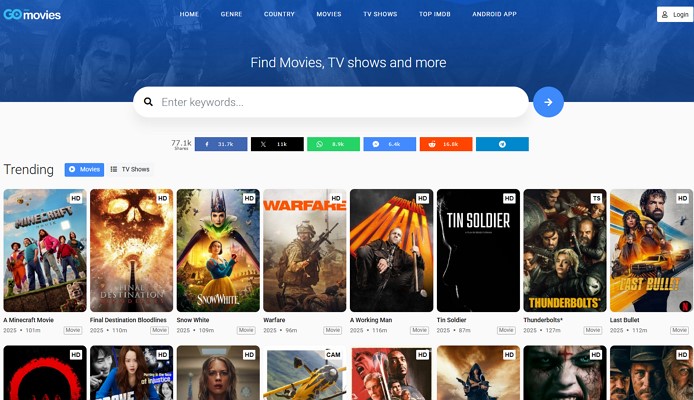The width and height of the screenshot is (694, 400).
Task: Open the yellow airplane CAM poster
Action: 305,373
